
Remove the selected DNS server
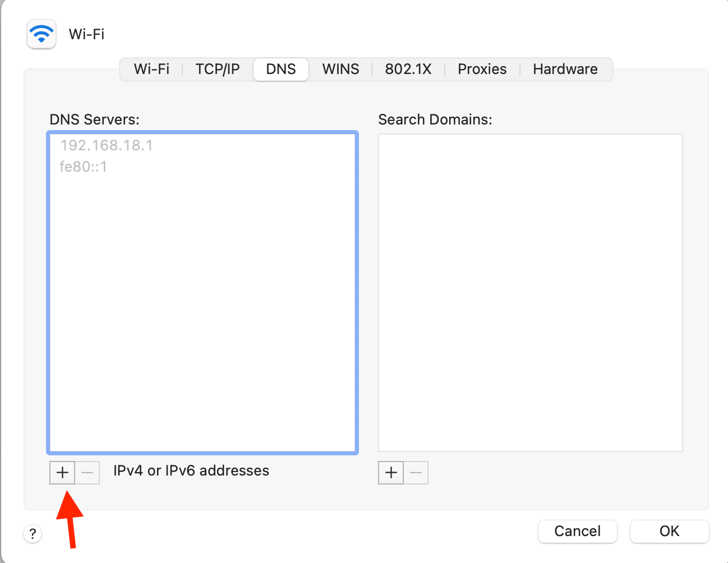(87, 472)
